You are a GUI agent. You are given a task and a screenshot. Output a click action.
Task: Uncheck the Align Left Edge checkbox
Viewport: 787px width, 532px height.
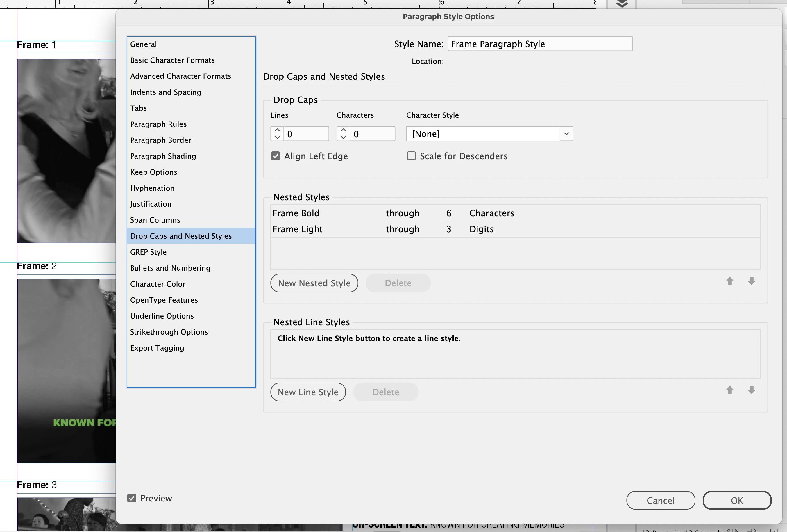275,156
